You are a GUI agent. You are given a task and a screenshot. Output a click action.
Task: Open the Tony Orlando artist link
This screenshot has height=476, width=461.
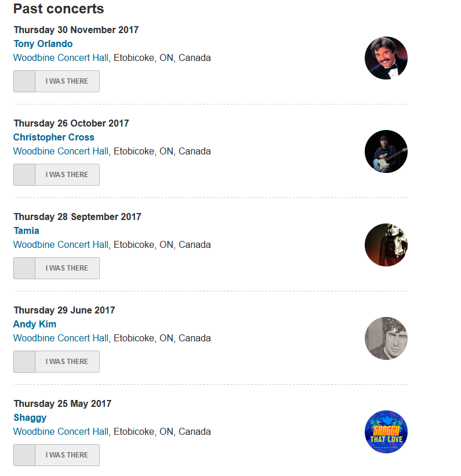coord(43,44)
